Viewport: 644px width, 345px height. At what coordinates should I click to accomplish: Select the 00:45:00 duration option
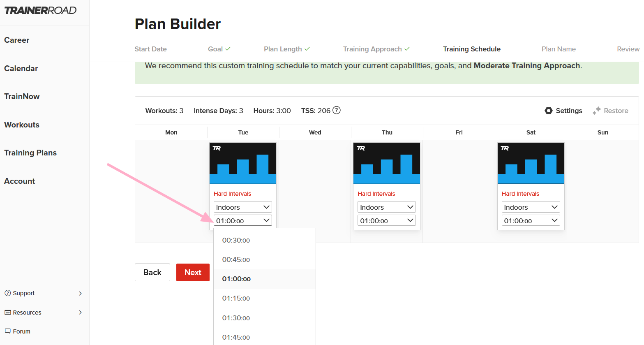265,259
